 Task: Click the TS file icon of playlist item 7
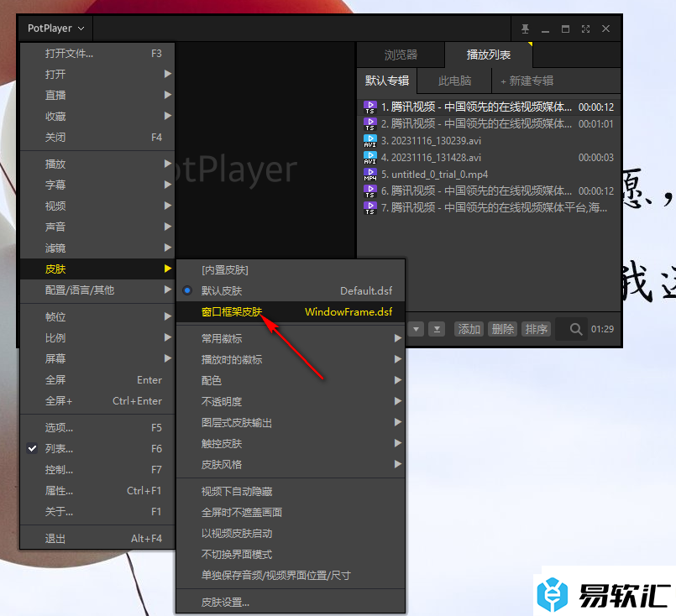click(x=369, y=208)
